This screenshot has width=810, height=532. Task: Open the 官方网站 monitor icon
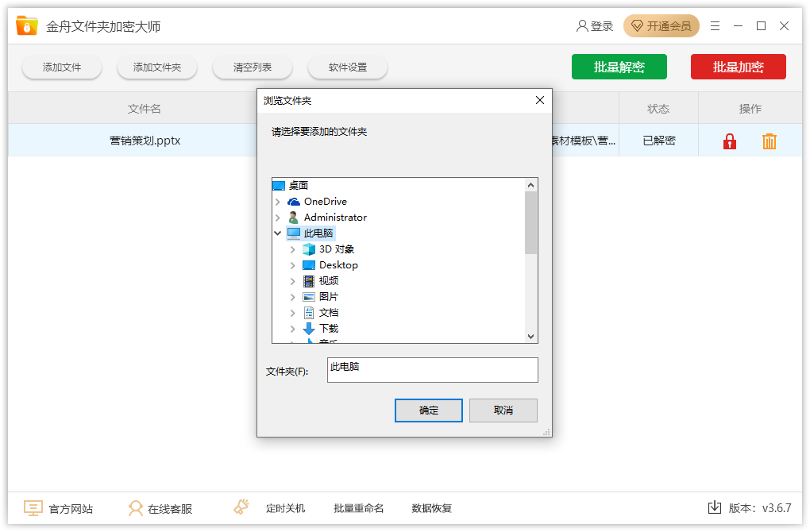pos(33,508)
